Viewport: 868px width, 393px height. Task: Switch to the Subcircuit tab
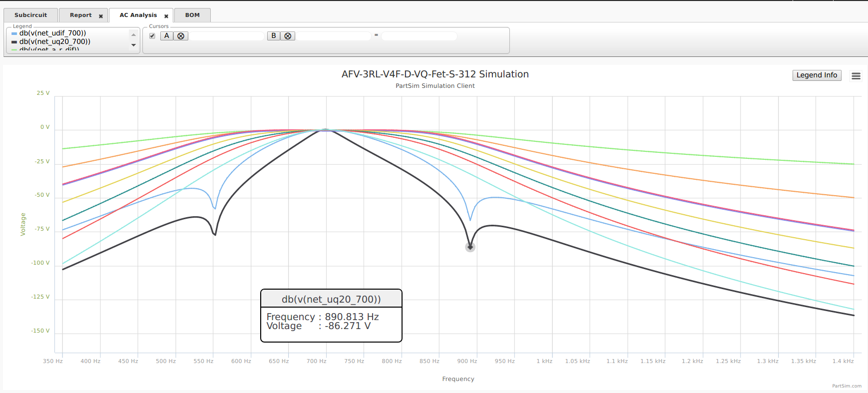click(30, 15)
